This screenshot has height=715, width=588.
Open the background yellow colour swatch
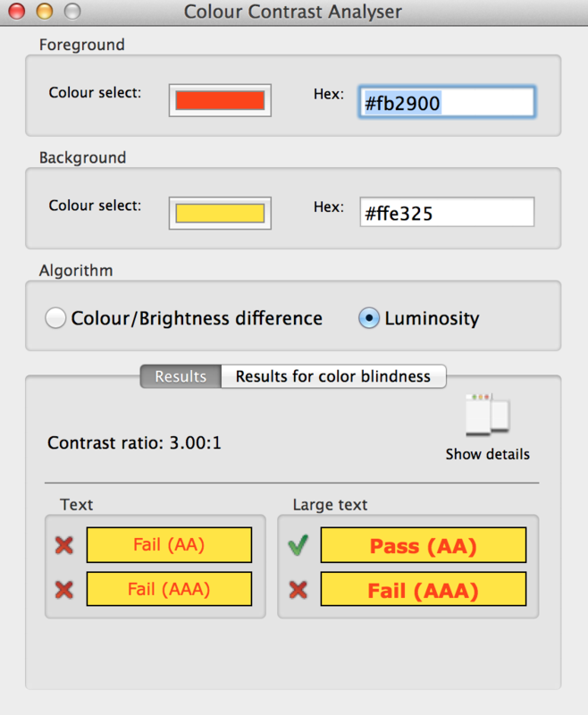tap(220, 213)
